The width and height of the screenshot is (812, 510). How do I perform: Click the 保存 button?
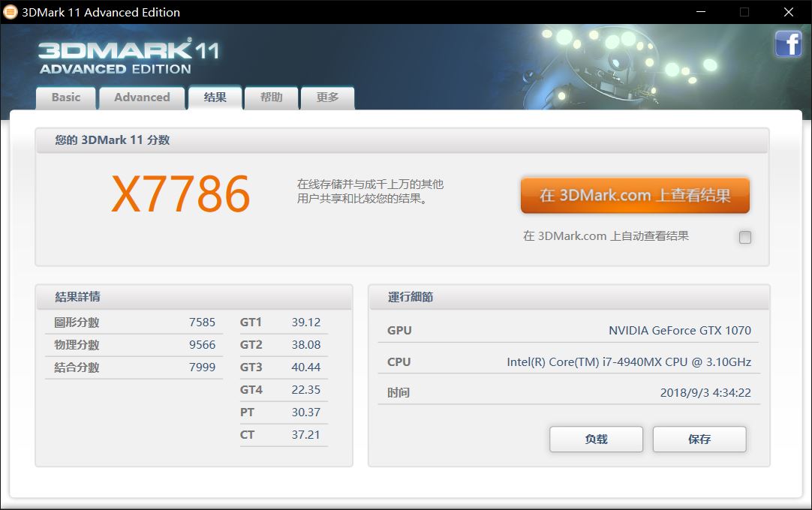pos(699,439)
